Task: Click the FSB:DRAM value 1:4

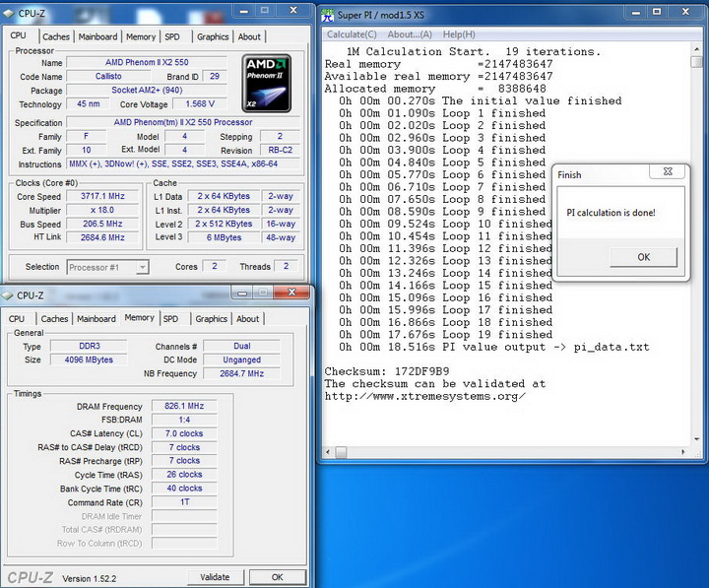Action: pyautogui.click(x=184, y=420)
